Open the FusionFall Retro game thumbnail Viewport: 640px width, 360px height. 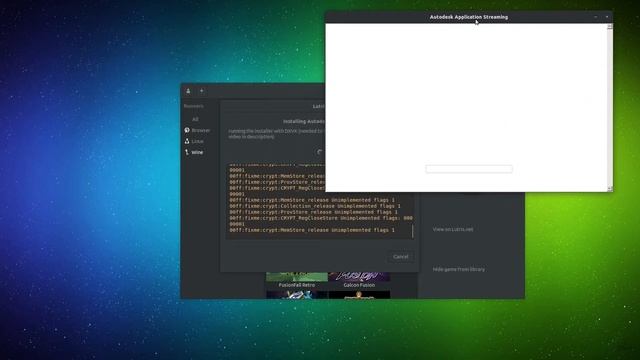(297, 278)
